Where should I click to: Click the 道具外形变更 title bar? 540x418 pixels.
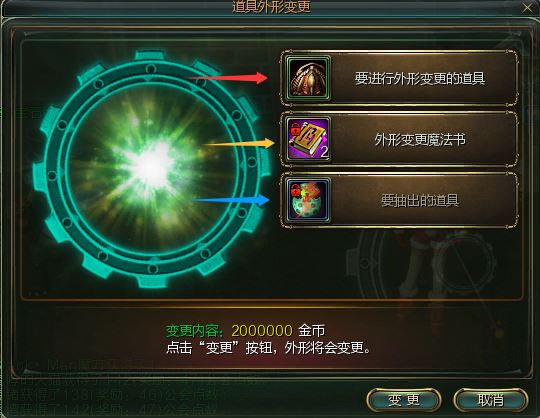click(x=271, y=7)
